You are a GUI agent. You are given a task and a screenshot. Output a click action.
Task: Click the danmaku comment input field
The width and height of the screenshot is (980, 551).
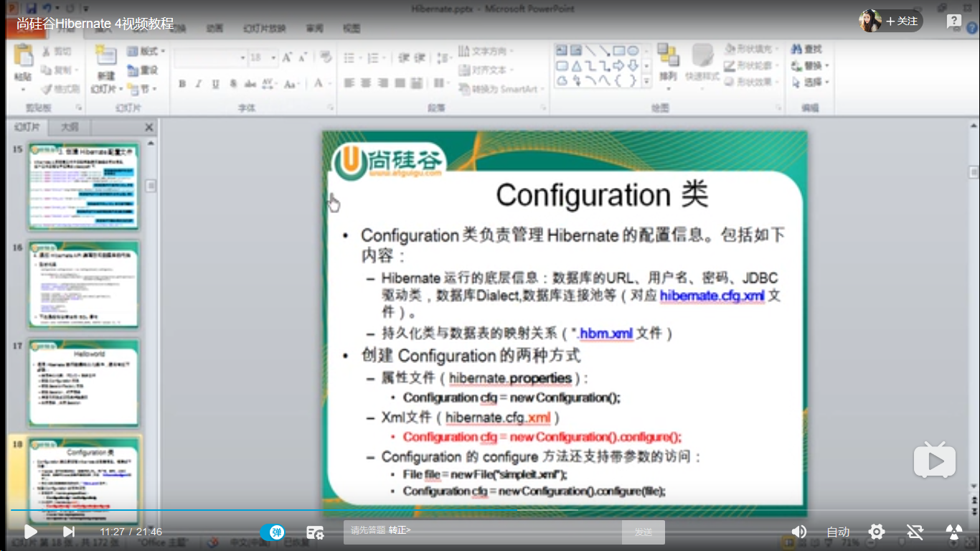click(483, 532)
